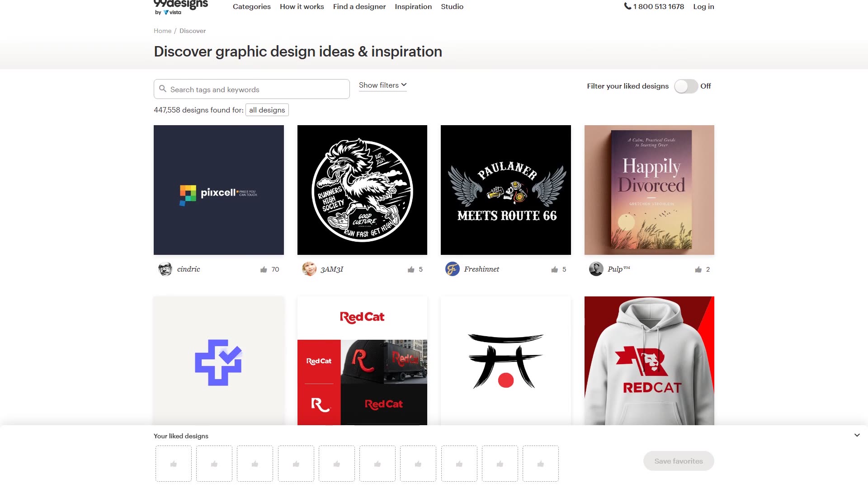The image size is (868, 488).
Task: Click the Home breadcrumb link
Action: [x=163, y=31]
